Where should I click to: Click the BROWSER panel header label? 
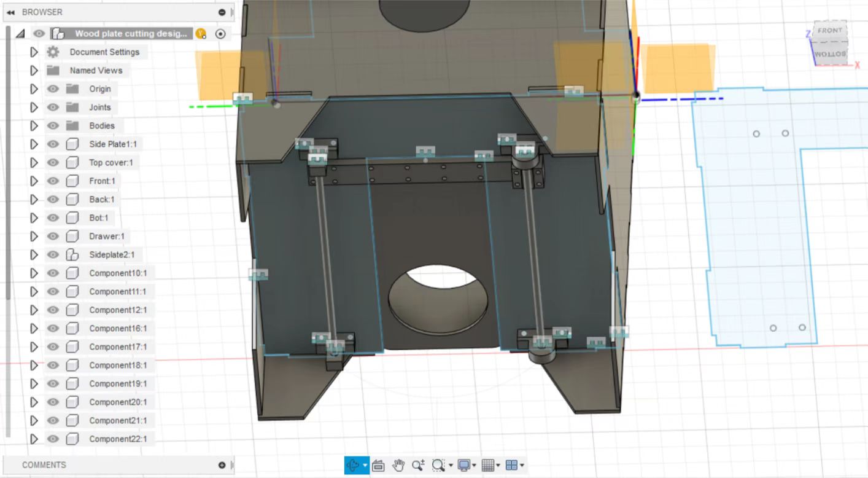[42, 12]
